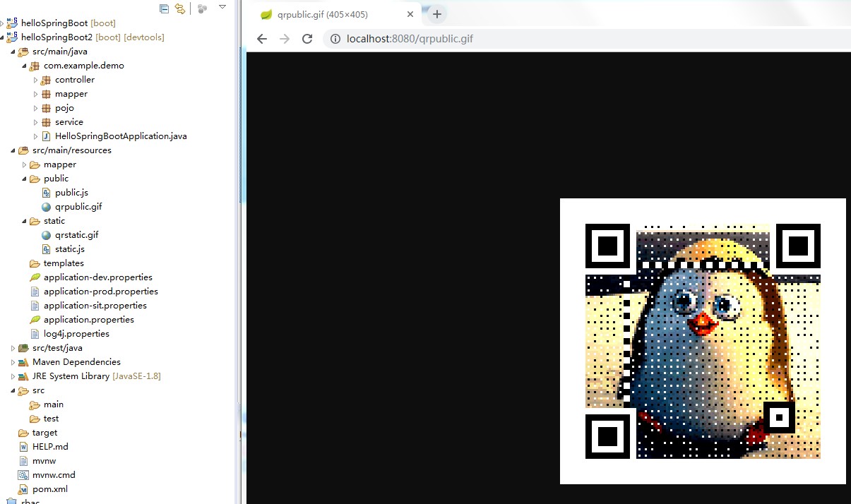851x504 pixels.
Task: Click Collapse All icon in Package Explorer toolbar
Action: point(164,8)
